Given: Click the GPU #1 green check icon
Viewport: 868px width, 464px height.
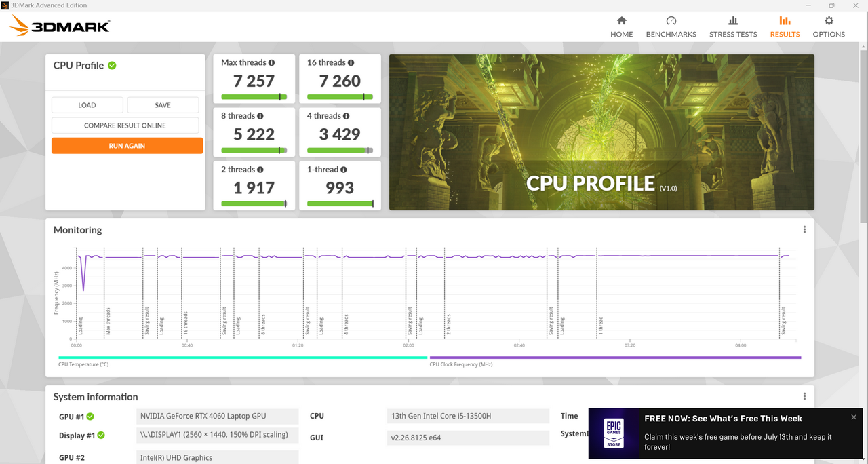Looking at the screenshot, I should [90, 417].
